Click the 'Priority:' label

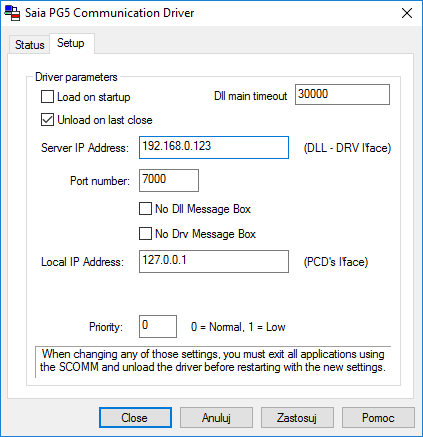106,327
